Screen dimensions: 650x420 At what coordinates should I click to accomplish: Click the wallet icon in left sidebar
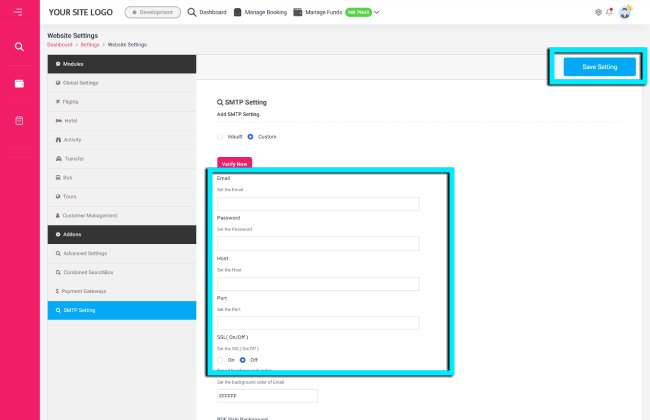point(19,83)
